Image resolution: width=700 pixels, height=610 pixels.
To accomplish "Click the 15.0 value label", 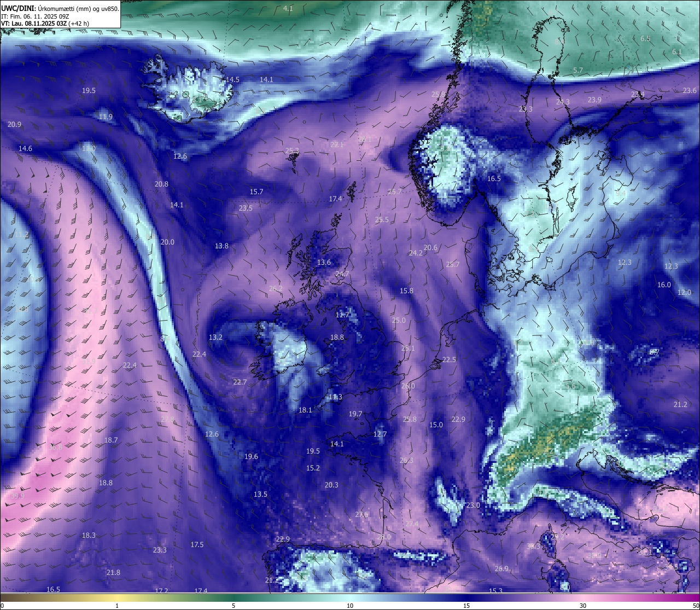I will tap(436, 425).
